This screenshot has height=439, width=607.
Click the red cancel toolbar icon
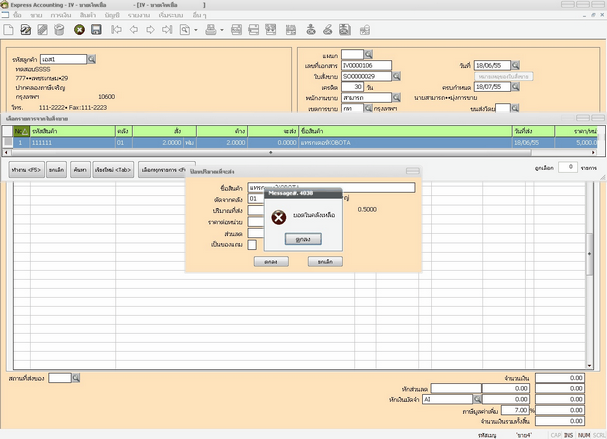[79, 30]
